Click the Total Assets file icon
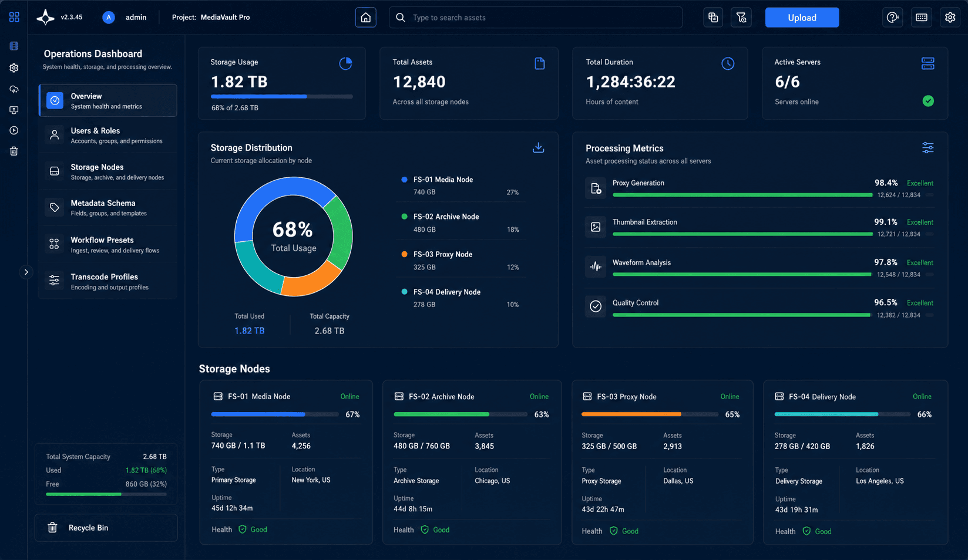Screen dimensions: 968x560 click(540, 63)
